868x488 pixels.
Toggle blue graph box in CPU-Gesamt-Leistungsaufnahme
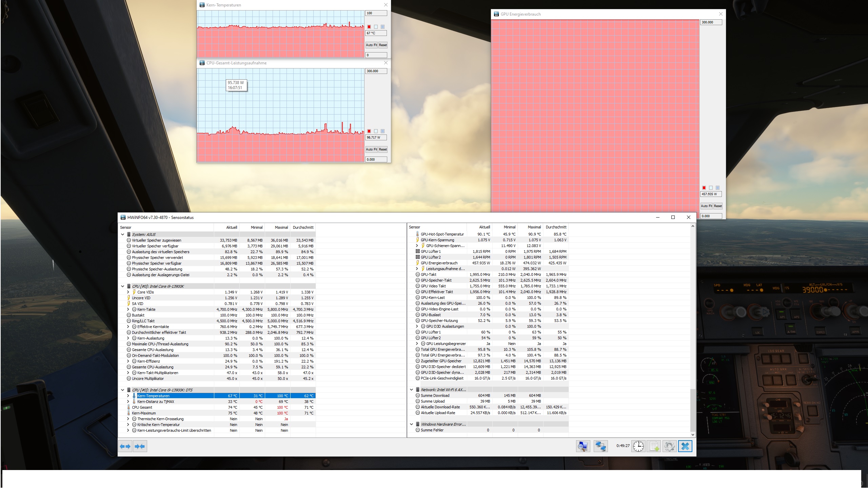click(382, 131)
